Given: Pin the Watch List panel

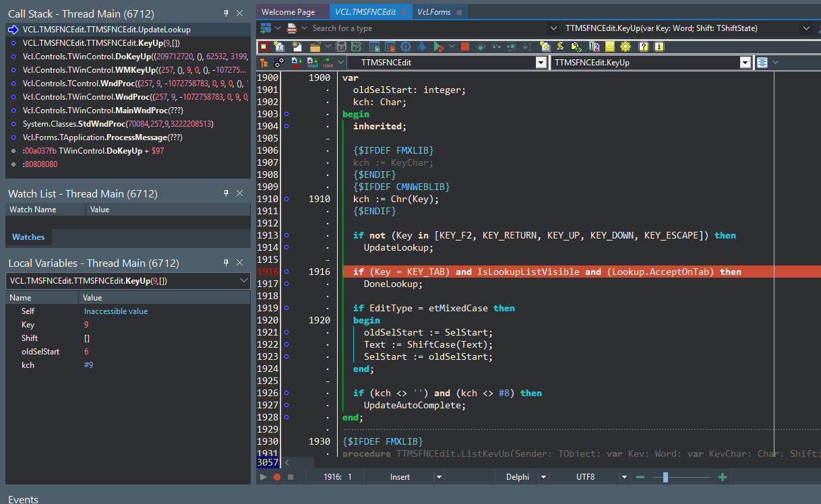Looking at the screenshot, I should pyautogui.click(x=226, y=193).
